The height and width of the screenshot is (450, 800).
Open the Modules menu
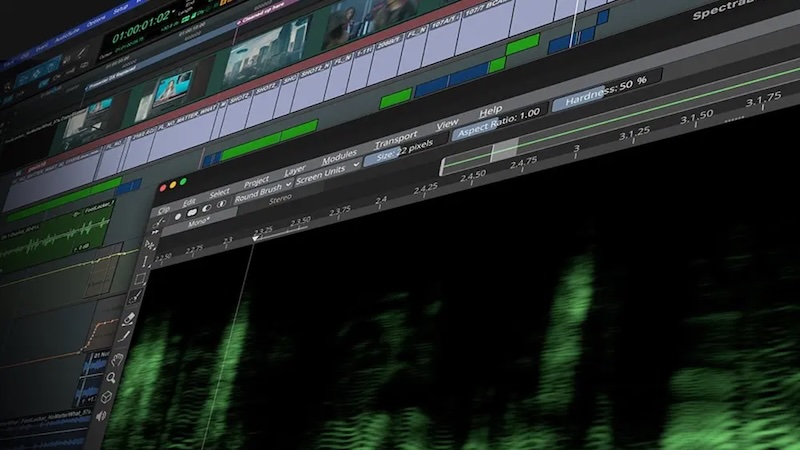point(340,157)
